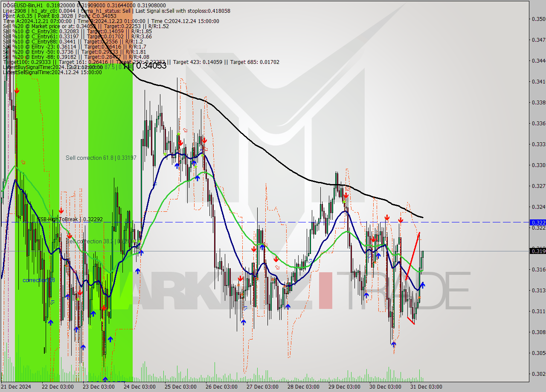Click the 'Entry -23: 0.36114' line
Image resolution: width=546 pixels, height=392 pixels.
coord(74,47)
